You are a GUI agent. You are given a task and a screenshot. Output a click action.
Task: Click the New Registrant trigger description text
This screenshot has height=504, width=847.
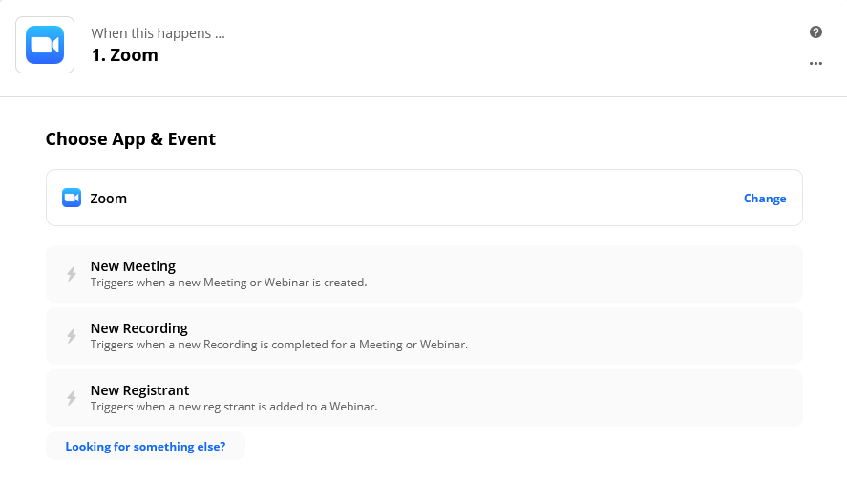click(234, 407)
